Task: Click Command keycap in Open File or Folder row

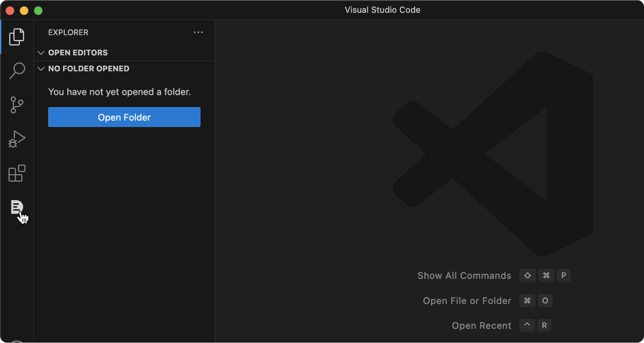Action: click(527, 301)
